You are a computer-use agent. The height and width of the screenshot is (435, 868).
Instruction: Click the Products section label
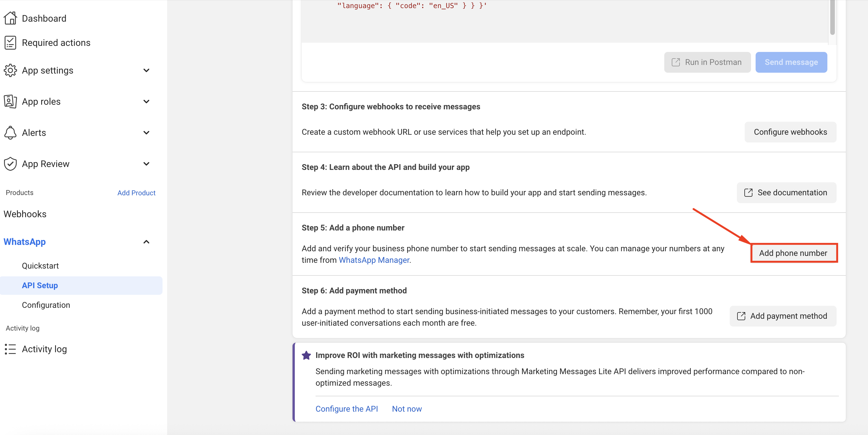point(20,192)
